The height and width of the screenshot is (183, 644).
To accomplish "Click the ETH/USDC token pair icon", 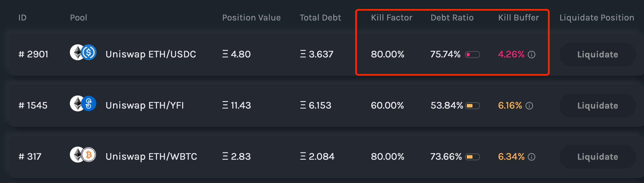I will (x=83, y=52).
